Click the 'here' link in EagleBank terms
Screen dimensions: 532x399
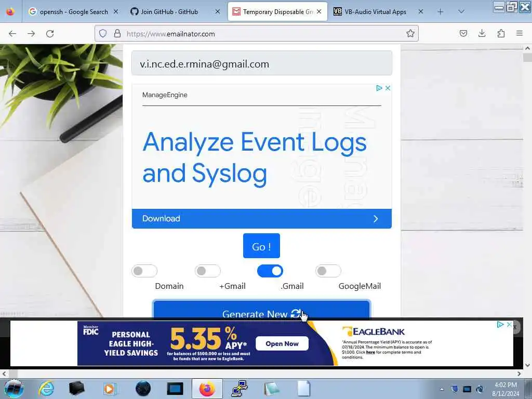[370, 352]
